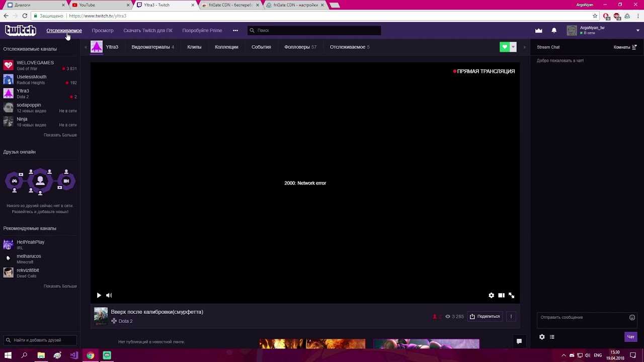The image size is (644, 362).
Task: Send message with the Чат button
Action: pyautogui.click(x=631, y=337)
